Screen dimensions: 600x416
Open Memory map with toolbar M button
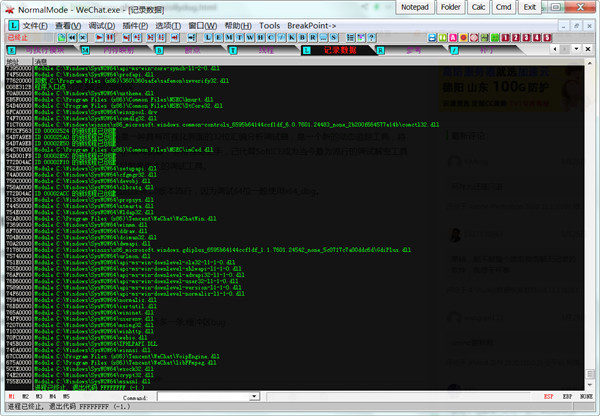coord(229,38)
